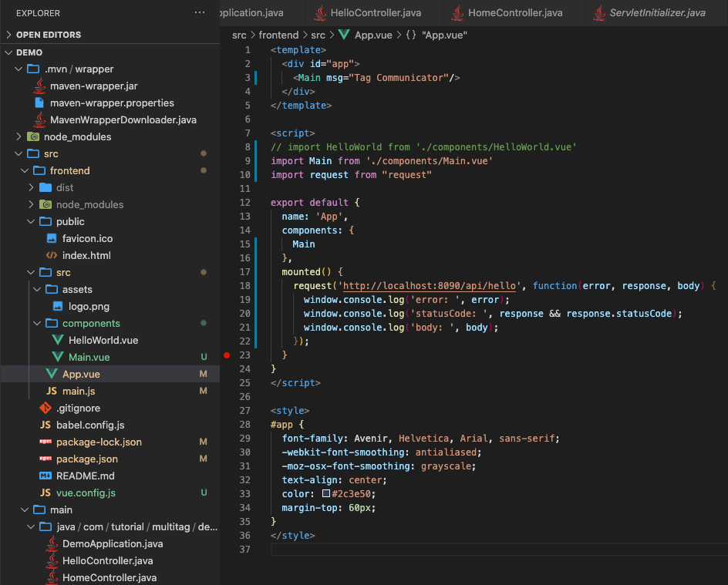Click JS icon next to vue.config.js
This screenshot has height=585, width=728.
(x=45, y=493)
